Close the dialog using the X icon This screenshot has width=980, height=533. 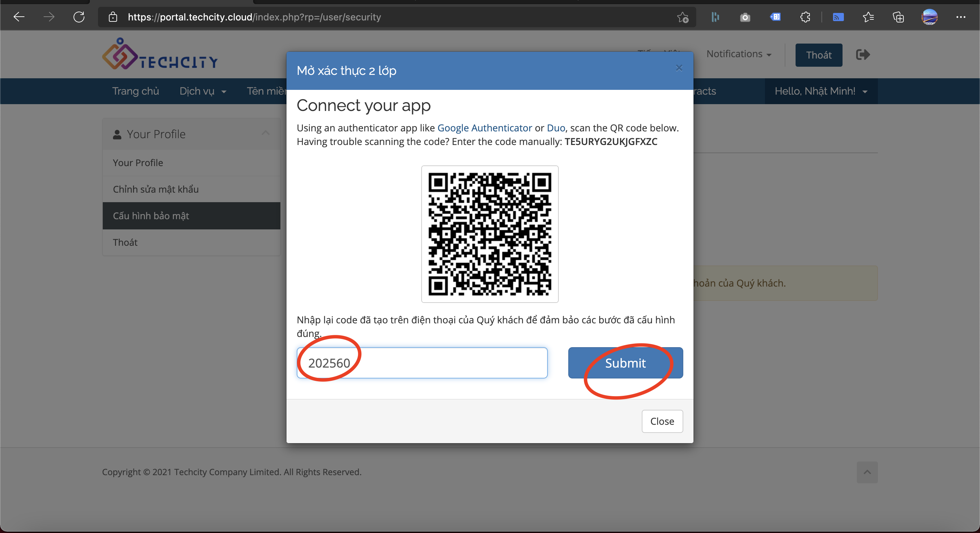[x=679, y=68]
